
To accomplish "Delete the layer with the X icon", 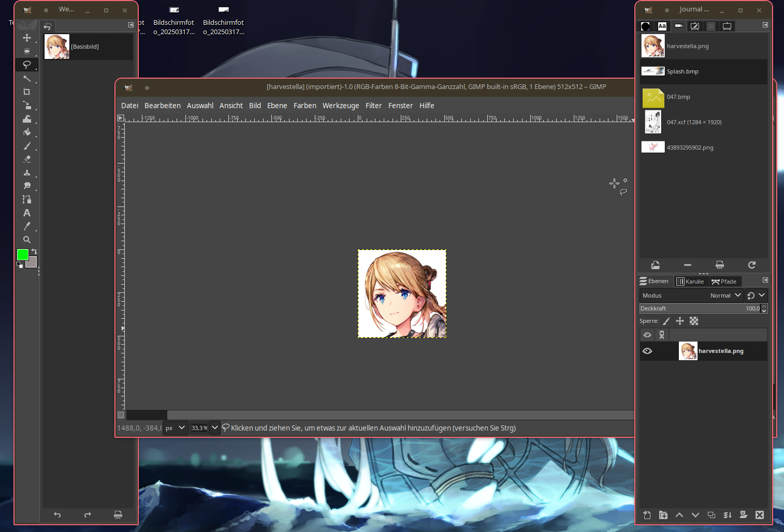I will click(760, 515).
